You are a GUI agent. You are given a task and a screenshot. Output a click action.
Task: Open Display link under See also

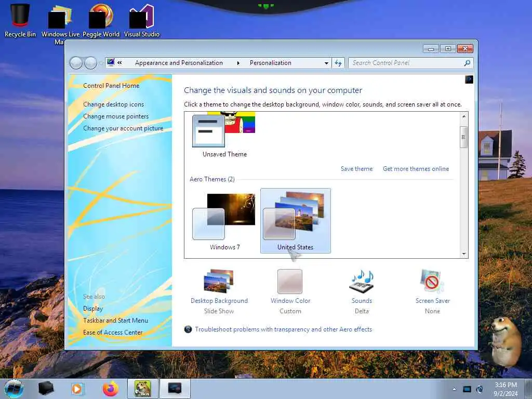[93, 309]
